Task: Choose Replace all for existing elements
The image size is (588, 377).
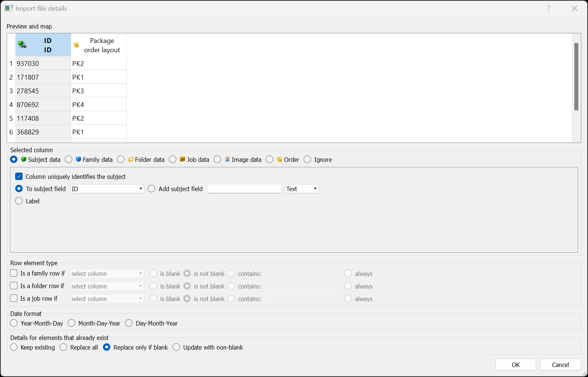Action: pyautogui.click(x=63, y=347)
